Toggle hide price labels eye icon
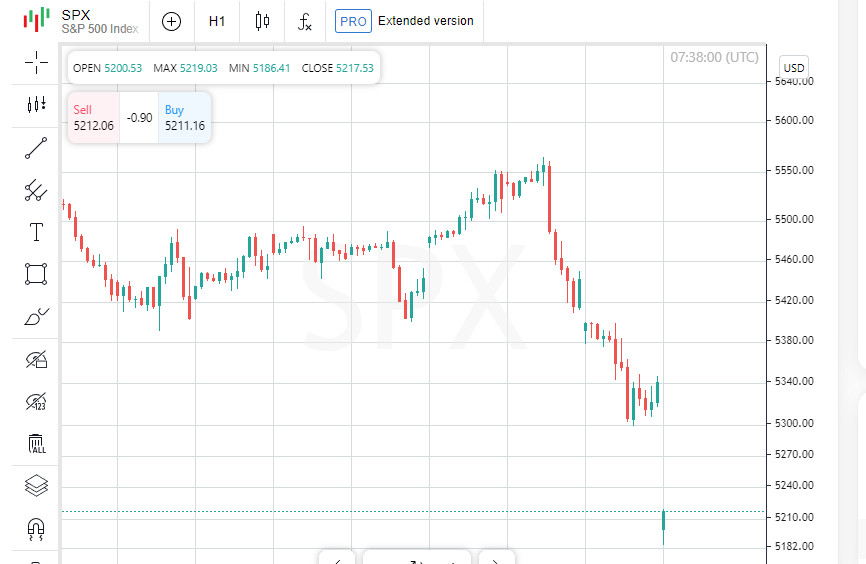866x564 pixels. tap(36, 402)
